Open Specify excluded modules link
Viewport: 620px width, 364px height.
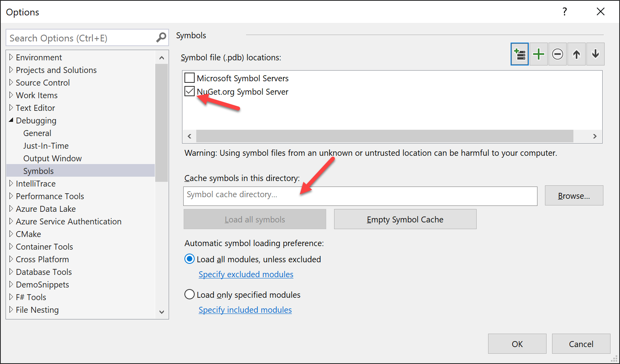pos(246,274)
